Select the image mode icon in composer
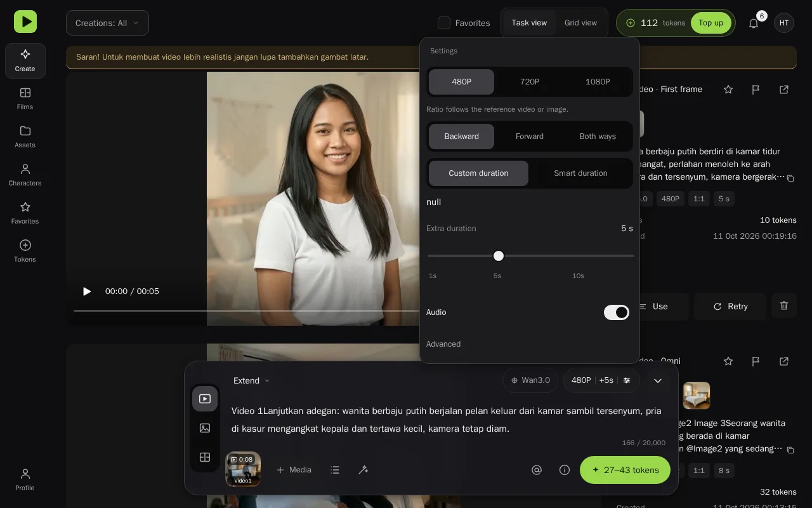 pos(205,428)
